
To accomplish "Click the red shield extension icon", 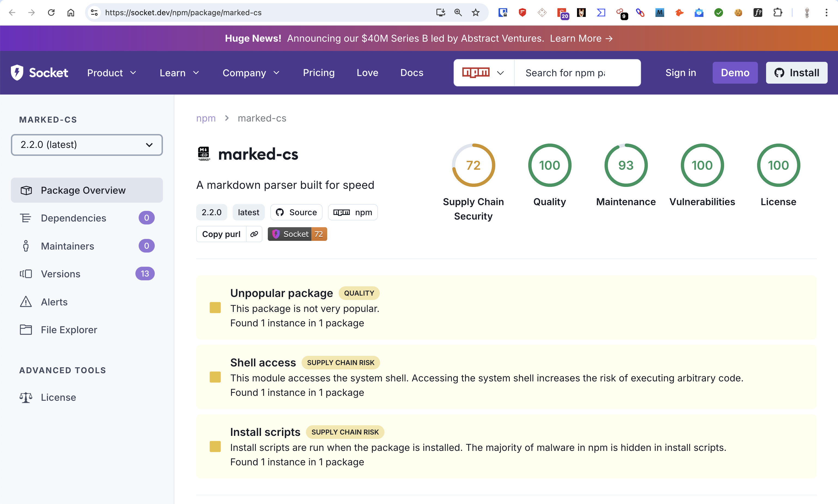I will tap(522, 13).
